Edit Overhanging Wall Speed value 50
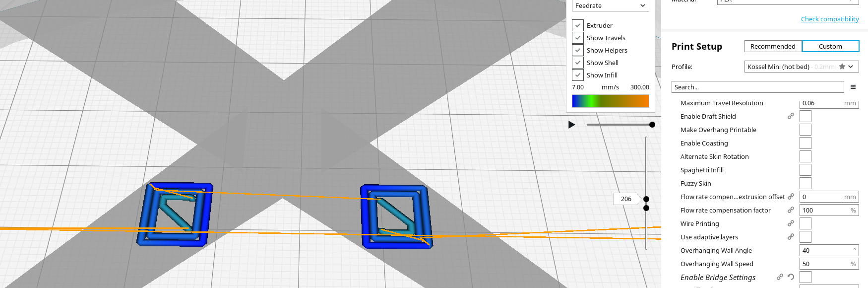Screen dimensions: 868x288 tap(829, 264)
